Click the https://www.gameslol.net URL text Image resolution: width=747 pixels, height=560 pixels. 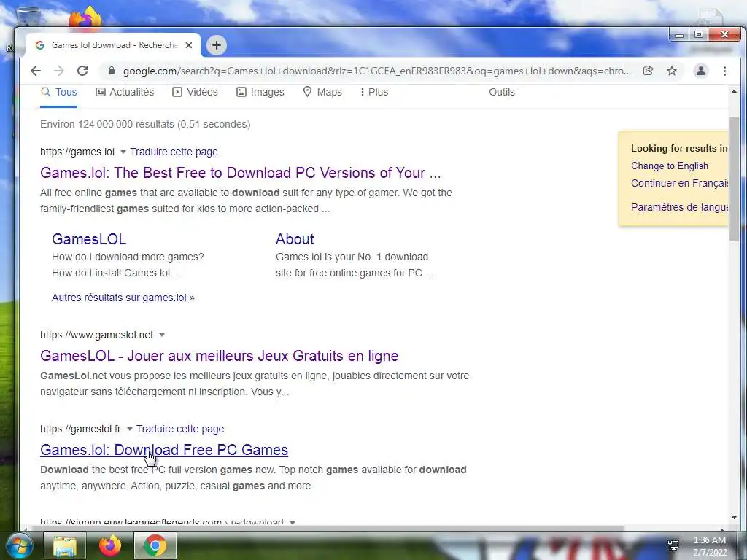(97, 335)
